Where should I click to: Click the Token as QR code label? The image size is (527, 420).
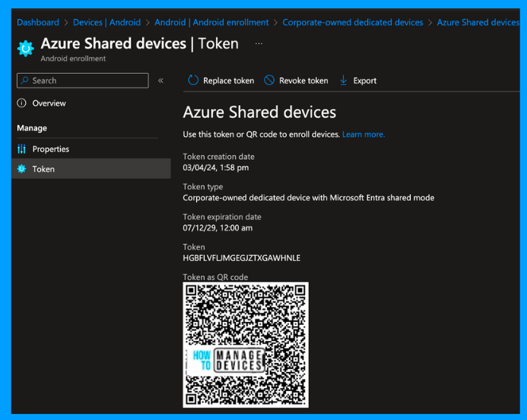click(215, 277)
